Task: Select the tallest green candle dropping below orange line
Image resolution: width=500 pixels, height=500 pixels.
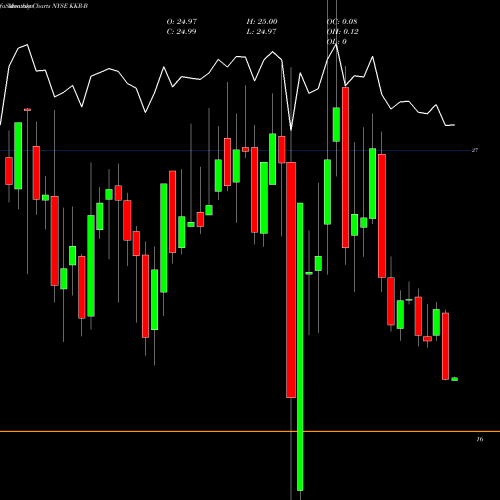Action: tap(300, 347)
